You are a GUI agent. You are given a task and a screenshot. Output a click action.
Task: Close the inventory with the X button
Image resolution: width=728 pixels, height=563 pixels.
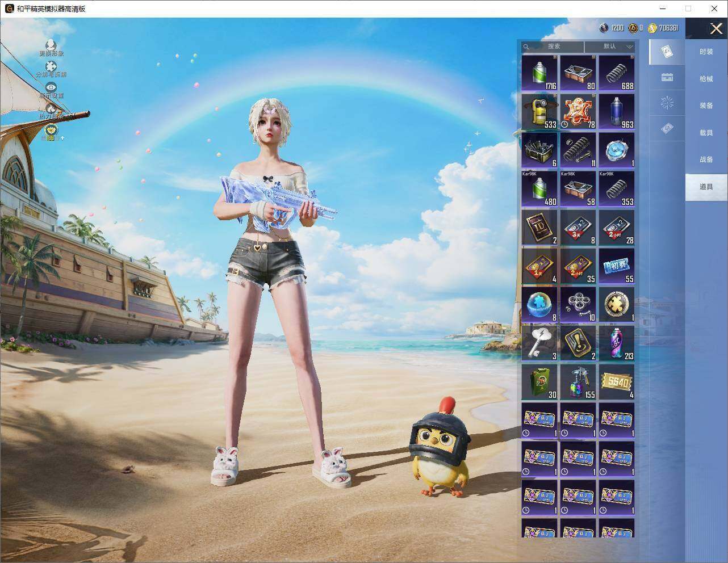[716, 28]
